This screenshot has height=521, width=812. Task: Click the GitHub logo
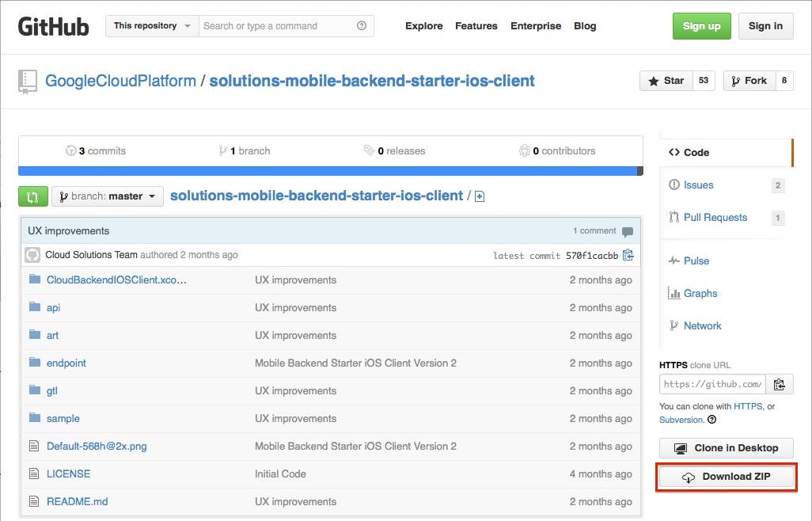pyautogui.click(x=54, y=26)
